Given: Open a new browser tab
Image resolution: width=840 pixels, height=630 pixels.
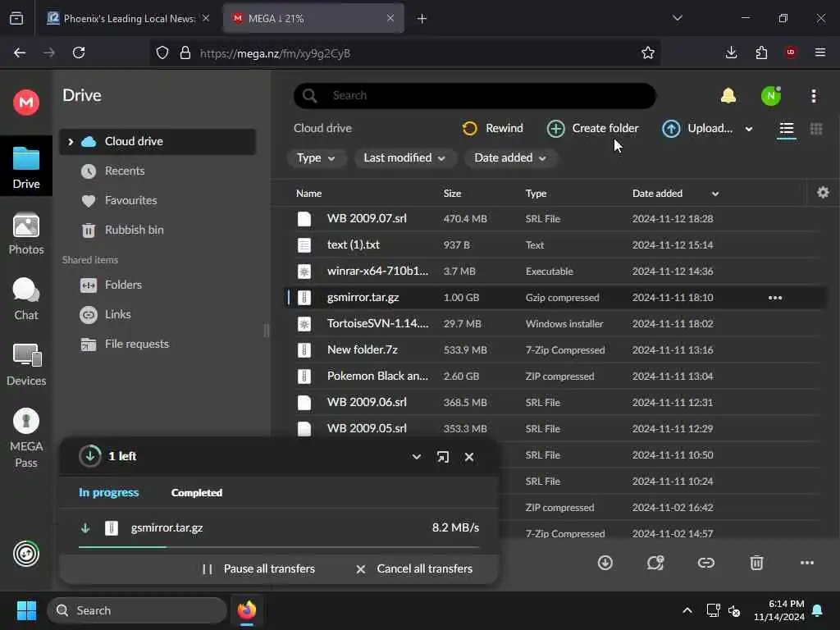Looking at the screenshot, I should coord(422,19).
